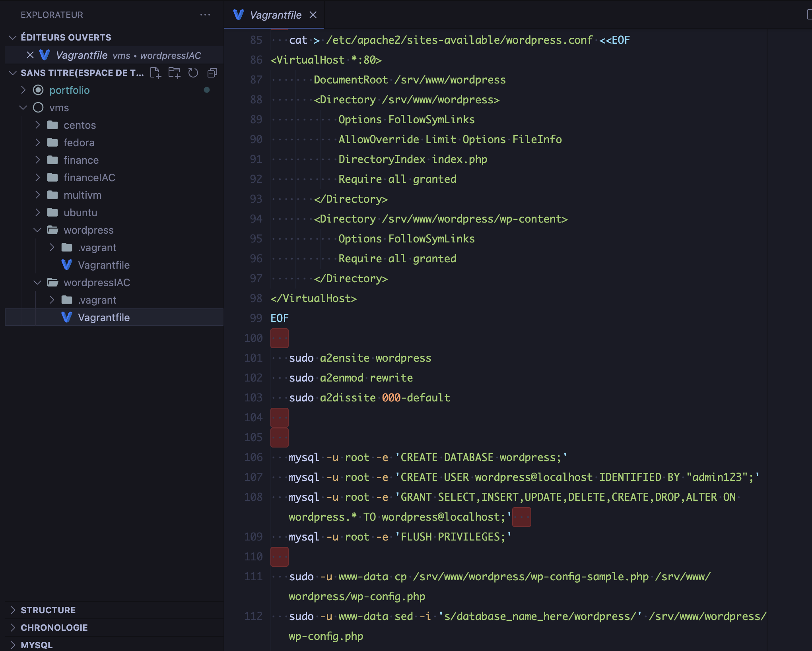Select Vagrantfile in the wordpressIAC folder
The image size is (812, 651).
pyautogui.click(x=114, y=318)
